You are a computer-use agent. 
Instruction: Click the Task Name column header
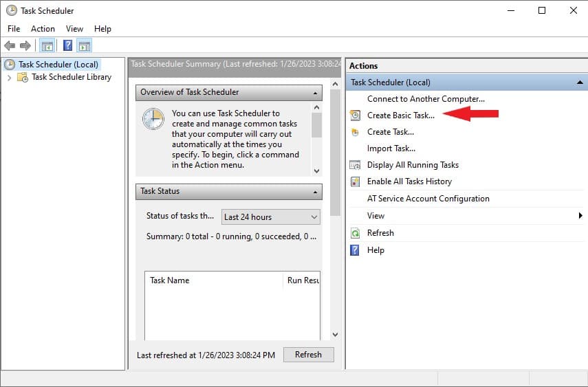pyautogui.click(x=214, y=280)
